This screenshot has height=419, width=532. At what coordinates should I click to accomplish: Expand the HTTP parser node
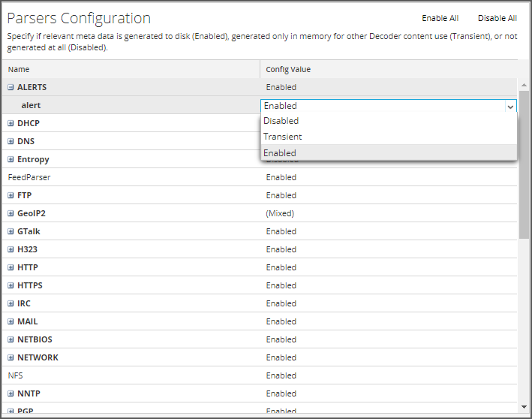click(11, 267)
